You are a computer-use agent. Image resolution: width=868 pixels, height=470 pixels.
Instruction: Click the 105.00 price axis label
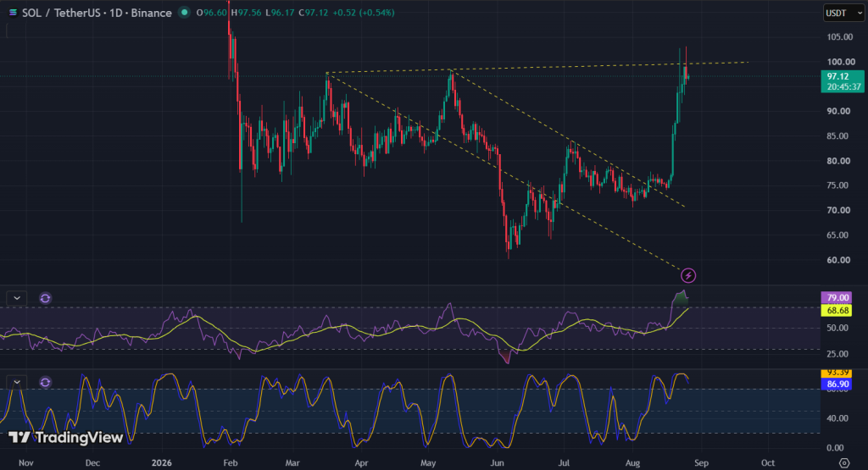(839, 36)
